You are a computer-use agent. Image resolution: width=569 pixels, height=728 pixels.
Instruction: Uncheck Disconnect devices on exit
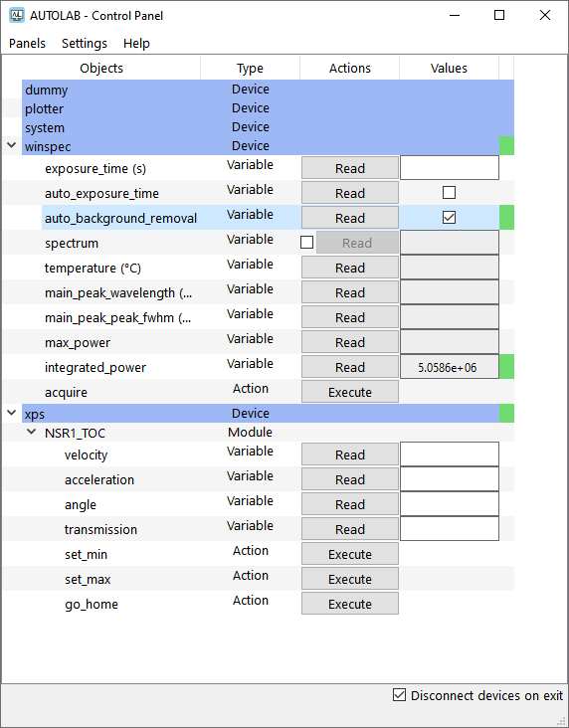[399, 695]
